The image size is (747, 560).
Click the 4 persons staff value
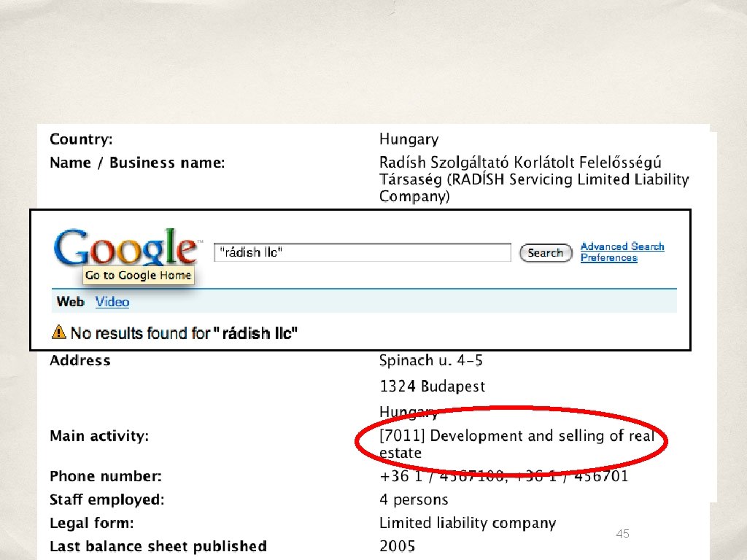tap(414, 499)
